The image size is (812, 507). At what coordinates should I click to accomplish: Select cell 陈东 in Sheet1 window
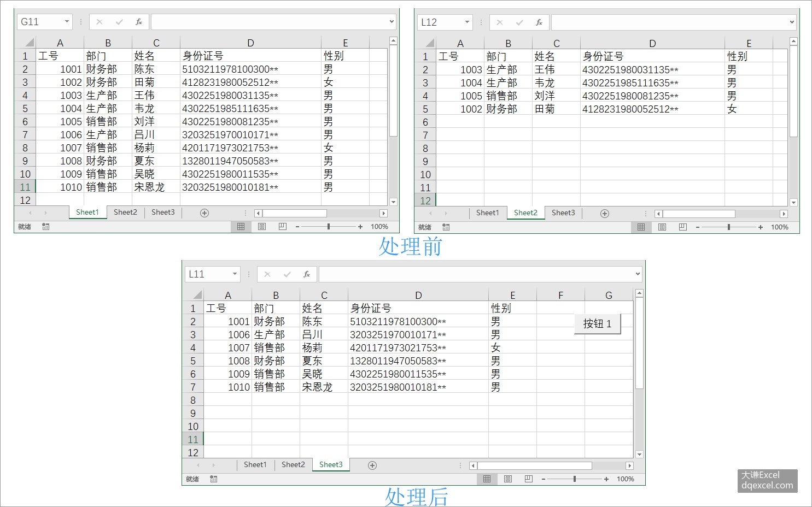(156, 69)
